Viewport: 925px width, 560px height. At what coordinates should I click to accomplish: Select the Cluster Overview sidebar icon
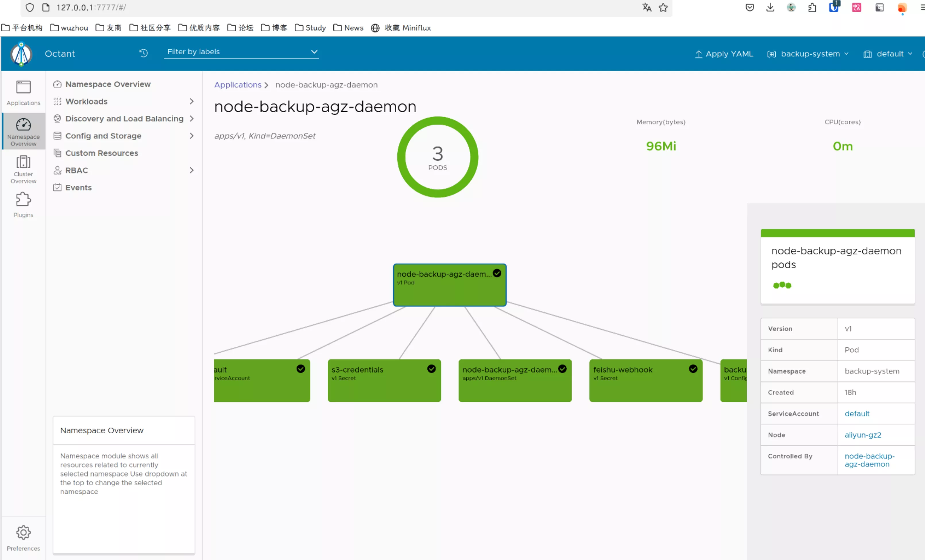pos(23,169)
